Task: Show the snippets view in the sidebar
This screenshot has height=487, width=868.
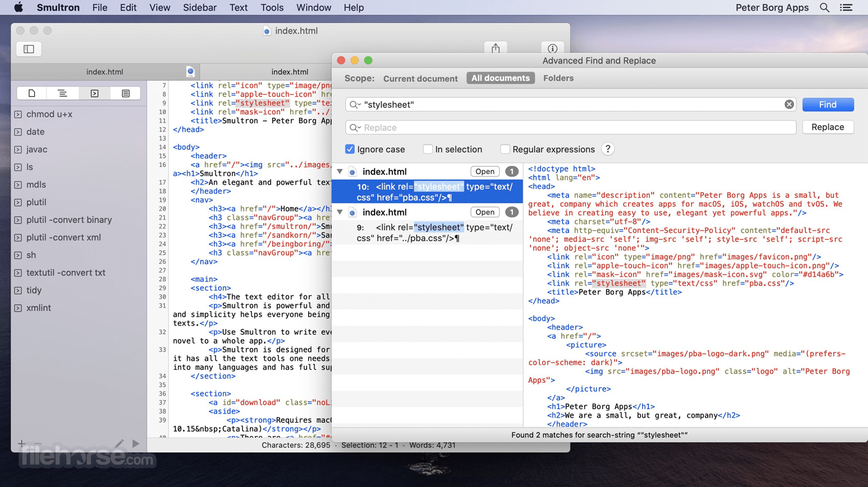Action: (126, 94)
